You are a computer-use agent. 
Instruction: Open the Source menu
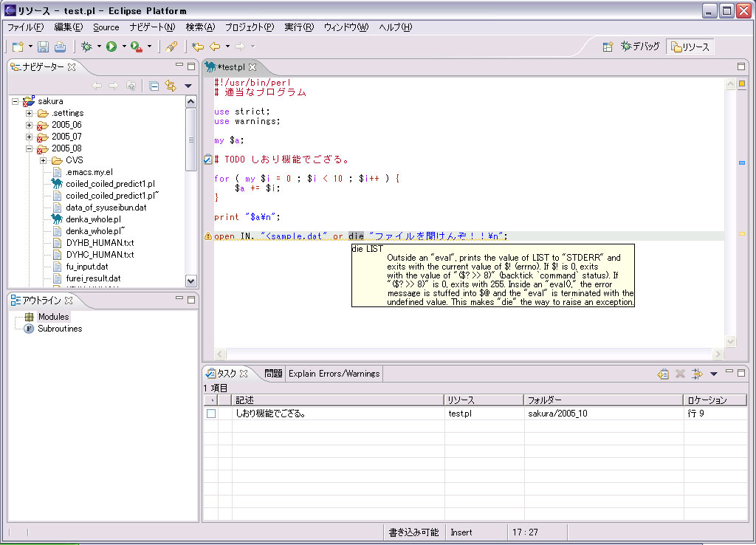click(106, 27)
